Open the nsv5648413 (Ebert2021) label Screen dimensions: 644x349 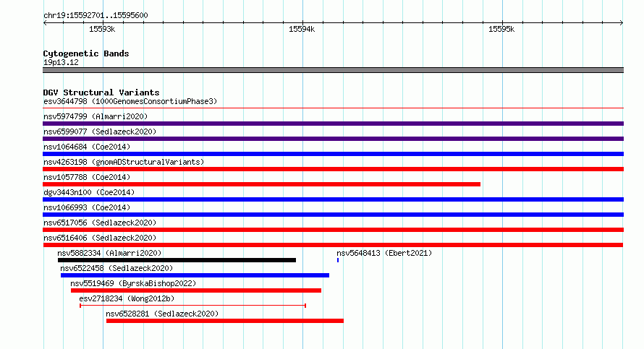pyautogui.click(x=384, y=253)
